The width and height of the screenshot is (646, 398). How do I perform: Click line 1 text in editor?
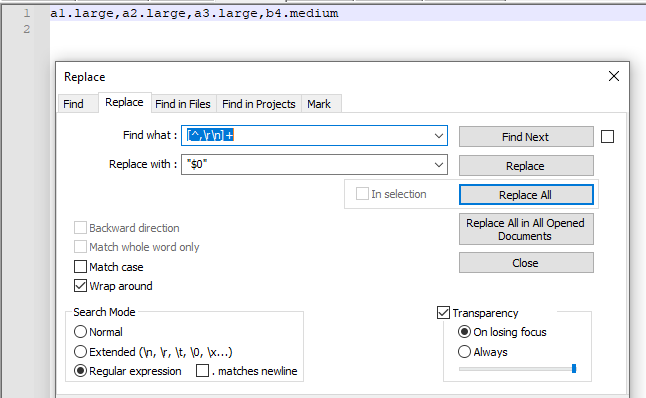point(194,14)
